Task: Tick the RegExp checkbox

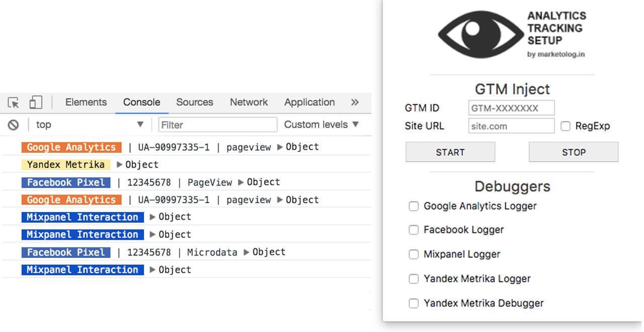Action: pos(566,126)
